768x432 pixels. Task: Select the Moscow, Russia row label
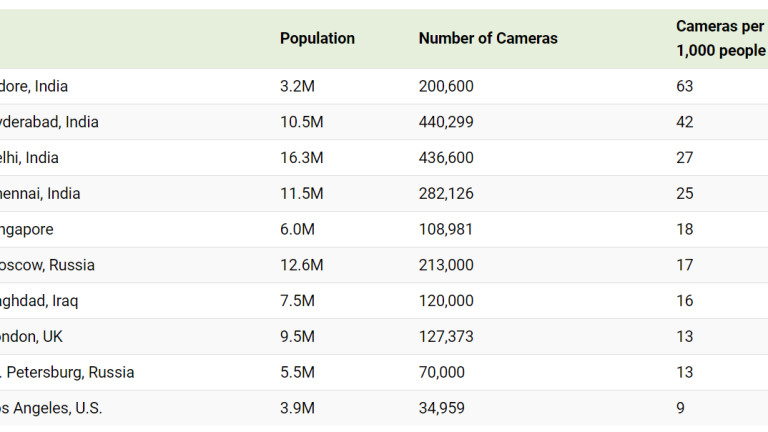point(47,265)
